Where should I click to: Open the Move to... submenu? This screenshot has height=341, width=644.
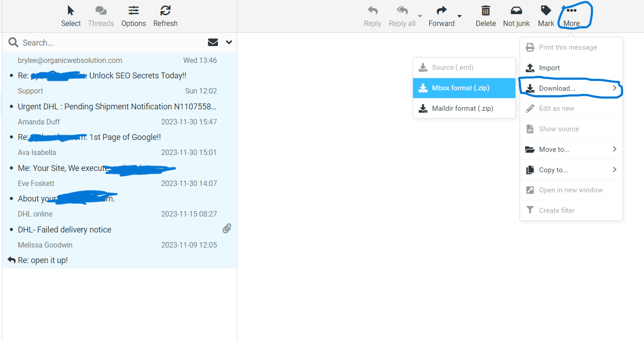click(x=571, y=150)
